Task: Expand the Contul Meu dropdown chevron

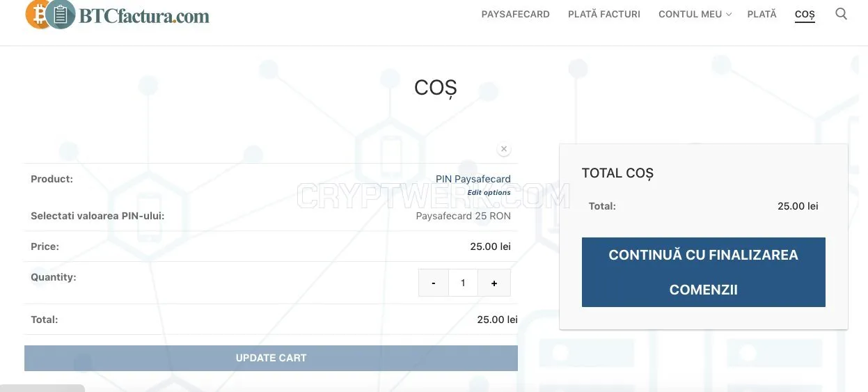Action: click(x=729, y=14)
